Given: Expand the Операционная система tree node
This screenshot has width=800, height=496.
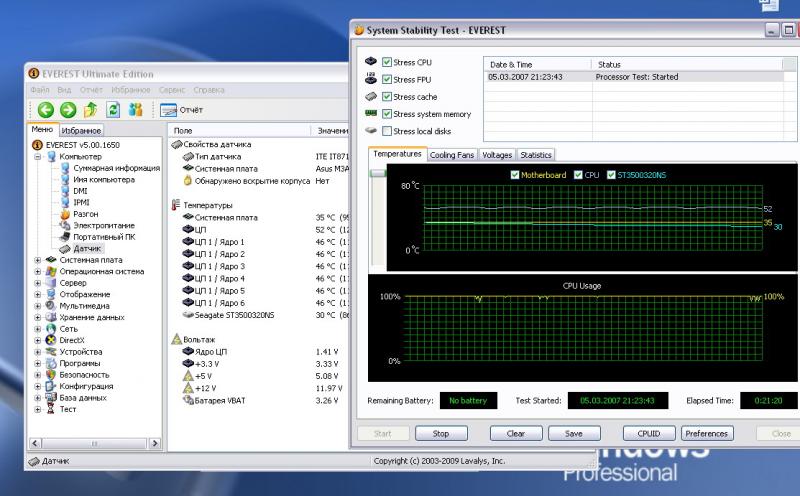Looking at the screenshot, I should coord(37,271).
